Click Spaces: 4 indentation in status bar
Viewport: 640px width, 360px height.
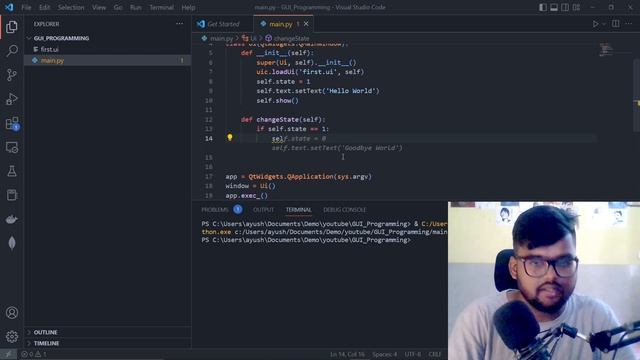[384, 354]
